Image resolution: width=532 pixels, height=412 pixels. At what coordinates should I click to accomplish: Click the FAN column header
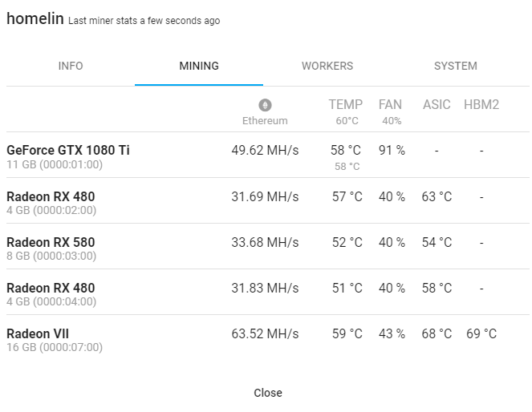(390, 104)
